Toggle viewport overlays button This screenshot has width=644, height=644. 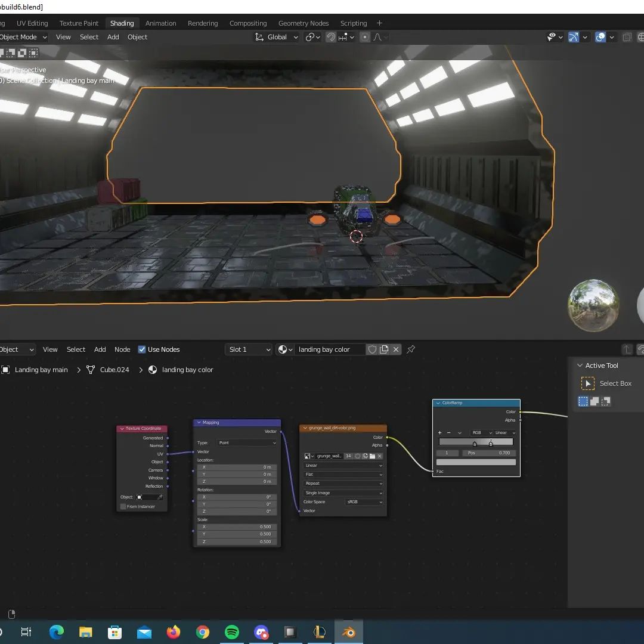click(x=600, y=37)
